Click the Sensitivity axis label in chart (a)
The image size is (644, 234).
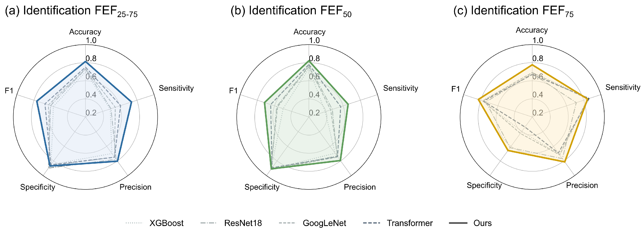point(176,88)
